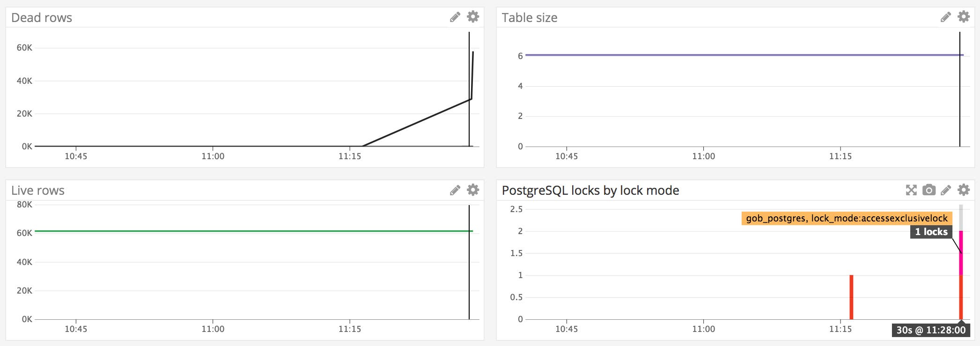Expand options from the Table size gear menu

pos(963,17)
